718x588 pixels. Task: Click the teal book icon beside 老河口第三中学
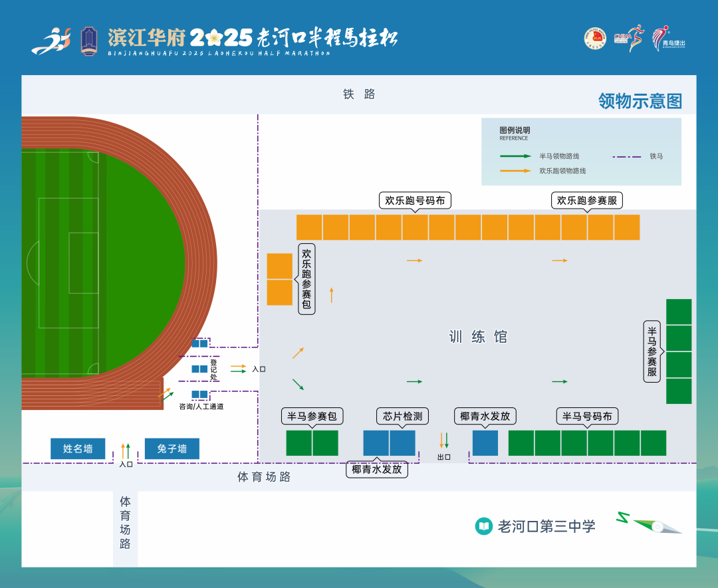(x=484, y=526)
